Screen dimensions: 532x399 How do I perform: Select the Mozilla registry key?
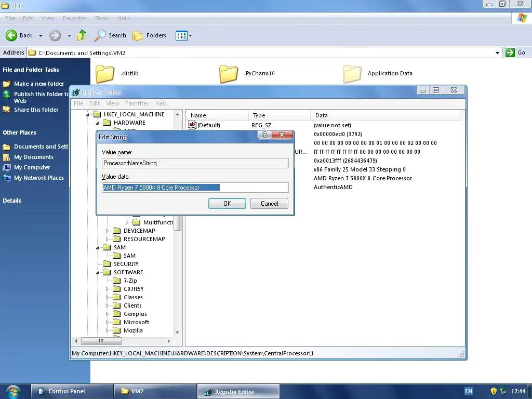133,330
